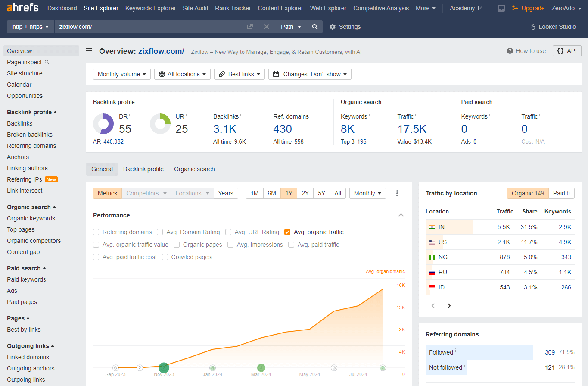This screenshot has width=588, height=386.
Task: Open Keywords Explorer from top menu
Action: point(150,8)
